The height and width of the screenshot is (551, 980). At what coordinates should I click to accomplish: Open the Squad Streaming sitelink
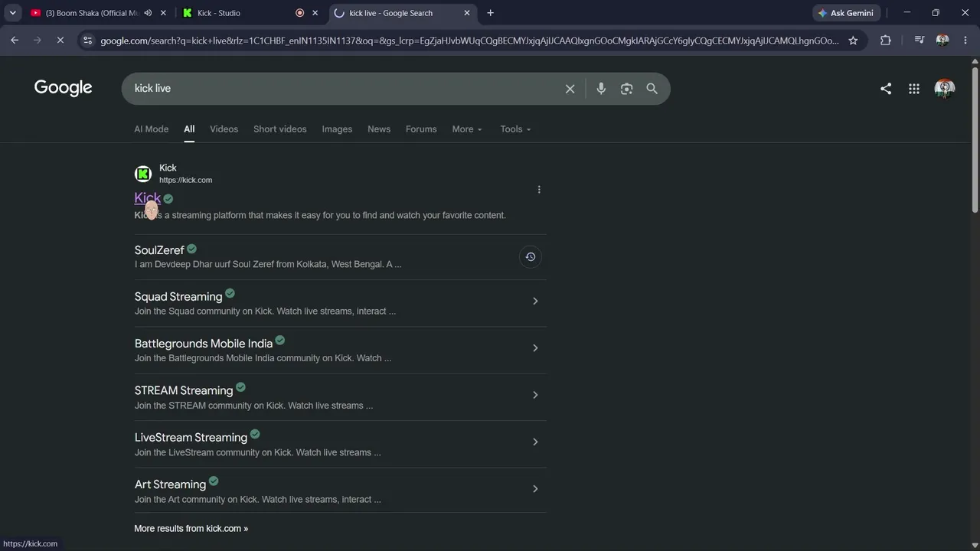point(178,297)
